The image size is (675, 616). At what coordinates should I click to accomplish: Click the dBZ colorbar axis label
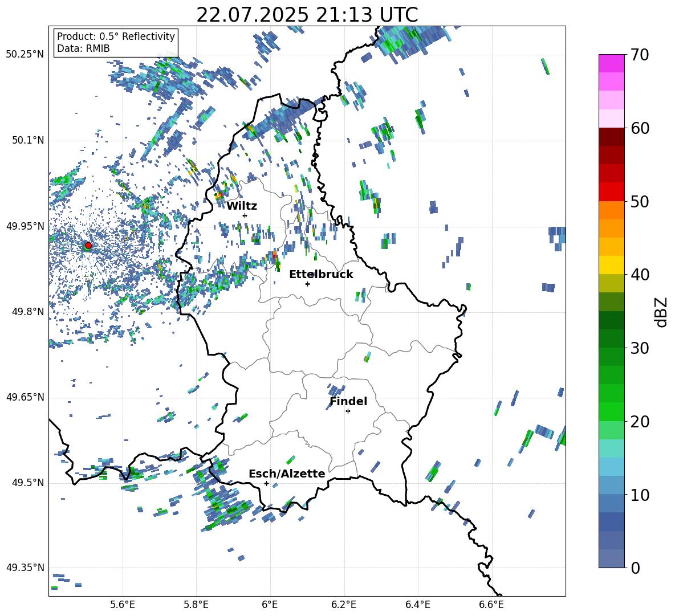tap(662, 312)
